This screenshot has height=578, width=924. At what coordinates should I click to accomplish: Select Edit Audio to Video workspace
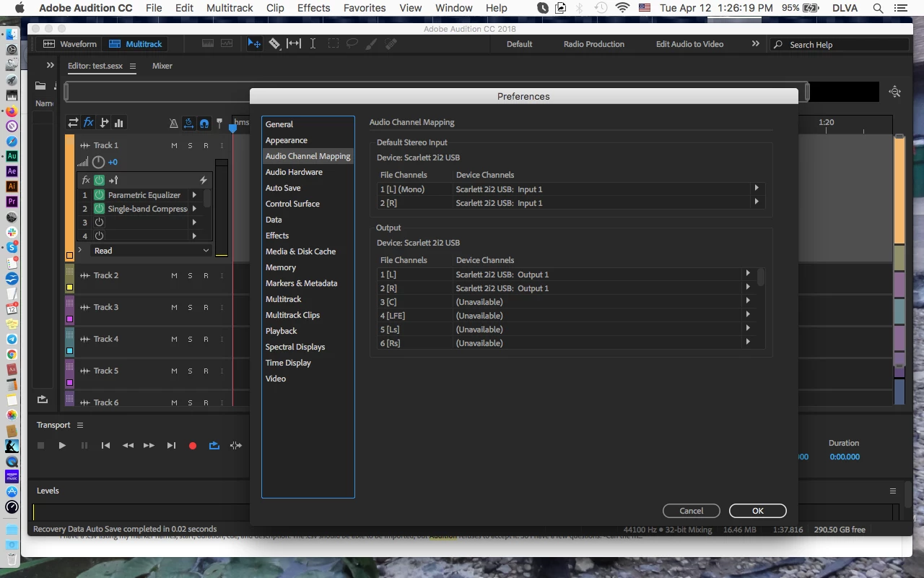coord(689,44)
